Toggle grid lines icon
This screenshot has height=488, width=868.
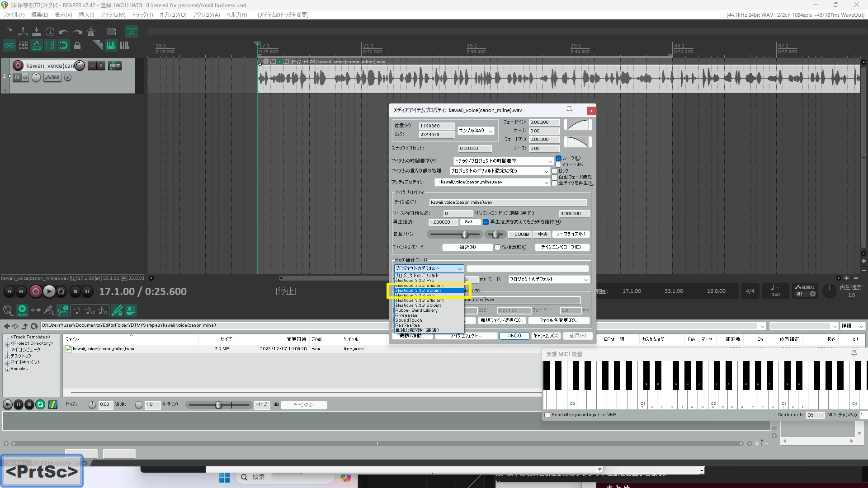tap(50, 45)
